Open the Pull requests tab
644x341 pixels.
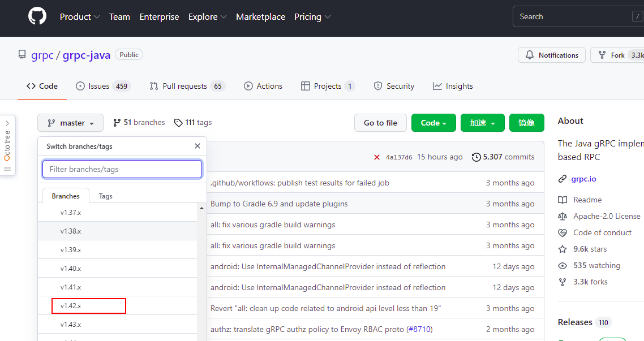pos(187,86)
